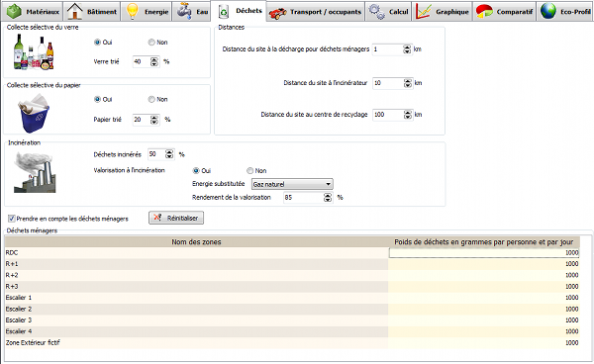Screen dimensions: 594x364
Task: Click the Poids de déchets column header
Action: pos(484,242)
